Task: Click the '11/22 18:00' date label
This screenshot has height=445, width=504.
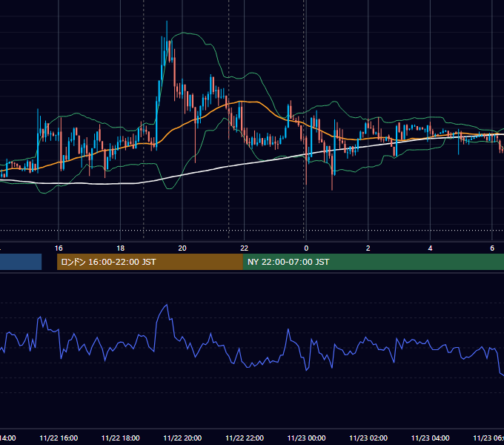Action: (121, 438)
